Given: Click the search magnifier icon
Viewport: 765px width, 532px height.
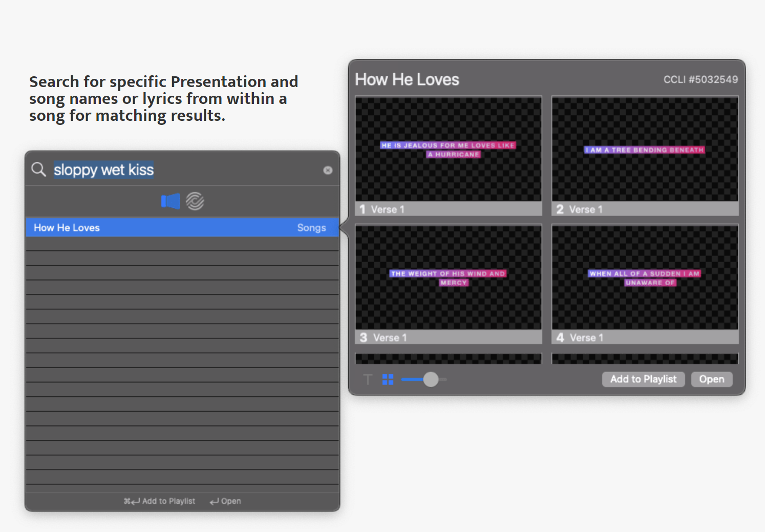Looking at the screenshot, I should 38,169.
